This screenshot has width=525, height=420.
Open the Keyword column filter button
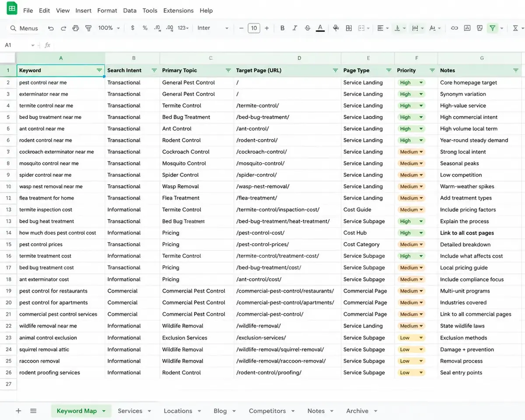(99, 70)
